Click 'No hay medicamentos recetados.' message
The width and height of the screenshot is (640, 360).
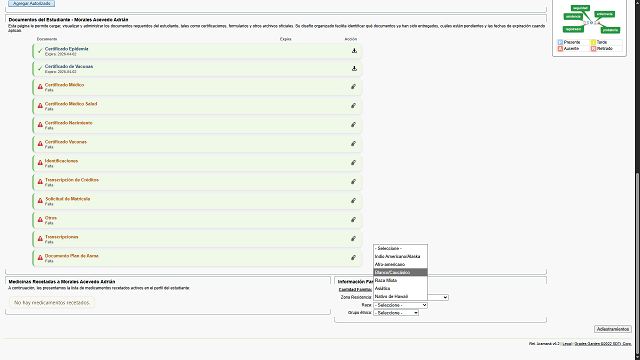pyautogui.click(x=52, y=303)
